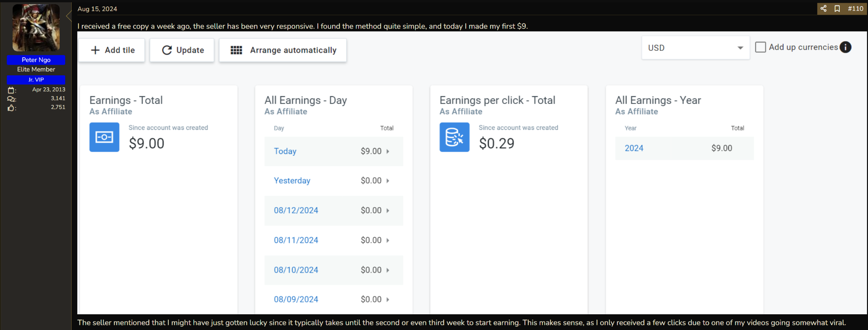The width and height of the screenshot is (868, 330).
Task: Expand the 08/12/2024 row arrow
Action: [388, 210]
